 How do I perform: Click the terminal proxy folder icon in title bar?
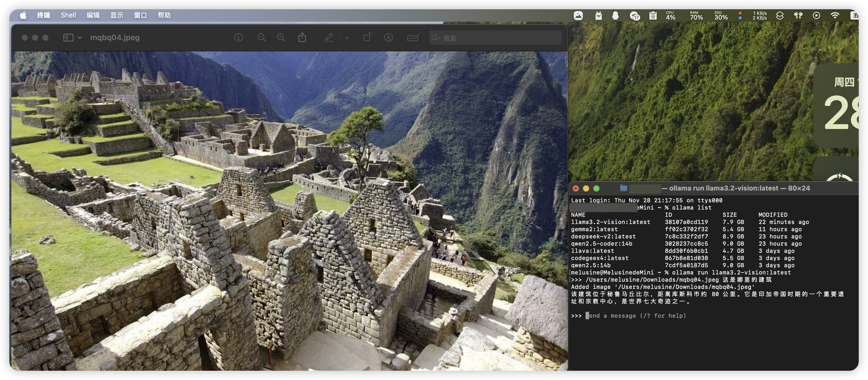tap(624, 188)
